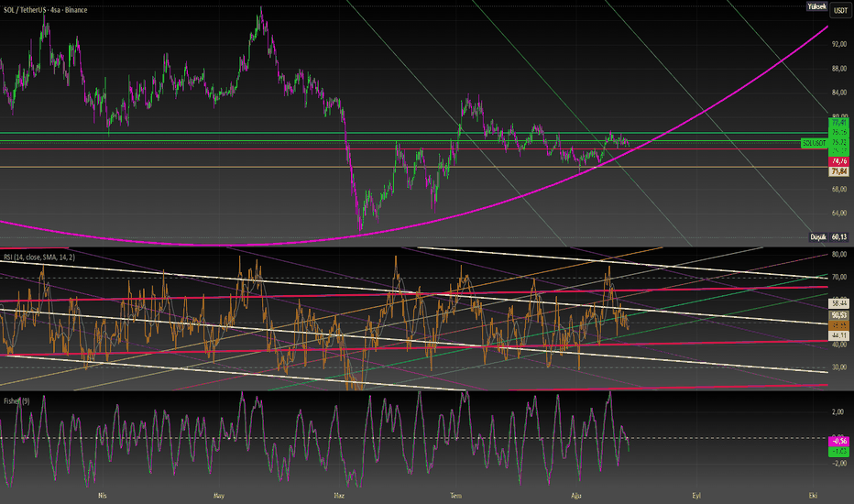This screenshot has height=504, width=854.
Task: Select the green -1.23 Fisher value tag
Action: pyautogui.click(x=838, y=451)
